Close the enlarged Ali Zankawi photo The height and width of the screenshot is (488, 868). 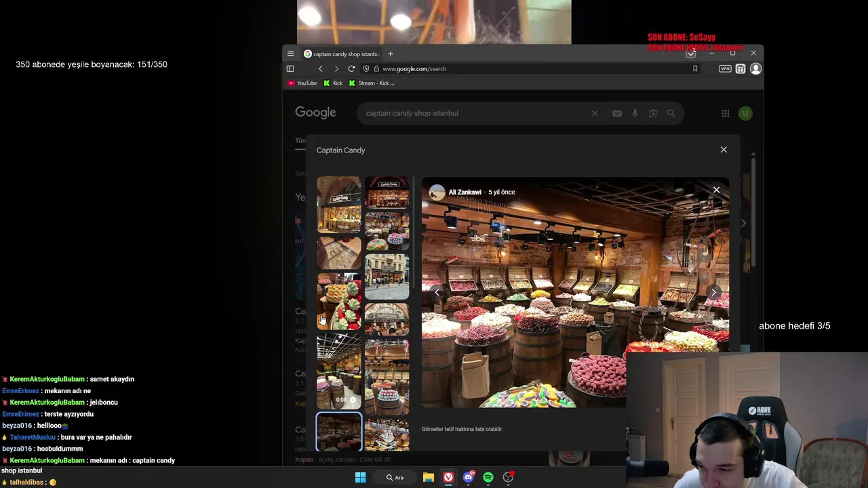click(716, 190)
